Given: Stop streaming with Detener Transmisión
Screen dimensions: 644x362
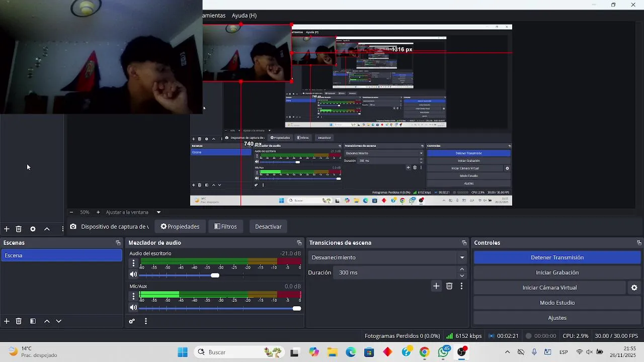Looking at the screenshot, I should [557, 257].
